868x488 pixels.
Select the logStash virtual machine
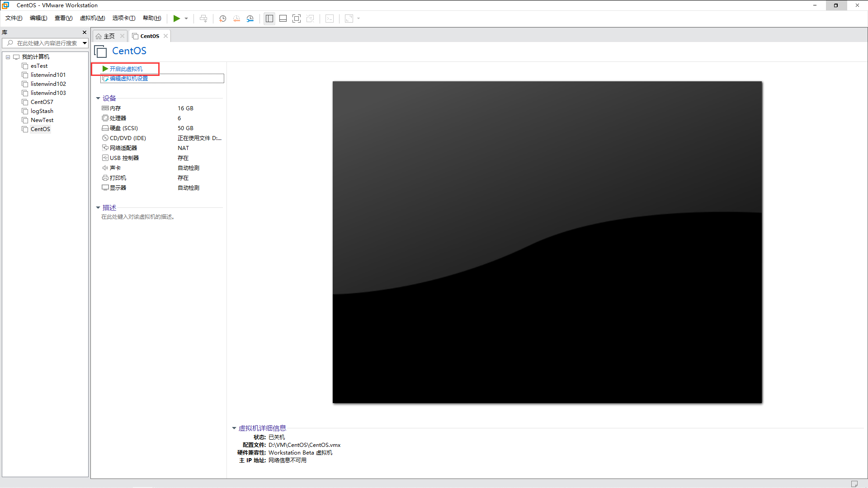pos(42,111)
